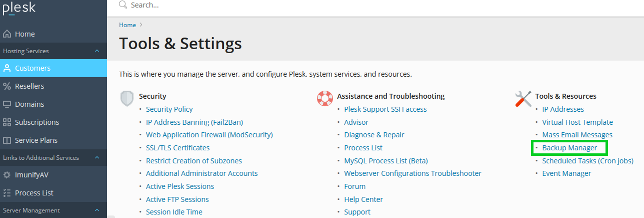Click the ImunifyAV gear icon in sidebar
Viewport: 644px width, 218px height.
coord(7,175)
